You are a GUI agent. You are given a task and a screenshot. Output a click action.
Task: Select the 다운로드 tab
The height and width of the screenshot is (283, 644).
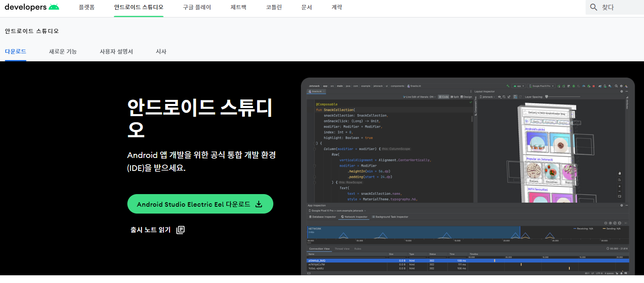point(15,52)
